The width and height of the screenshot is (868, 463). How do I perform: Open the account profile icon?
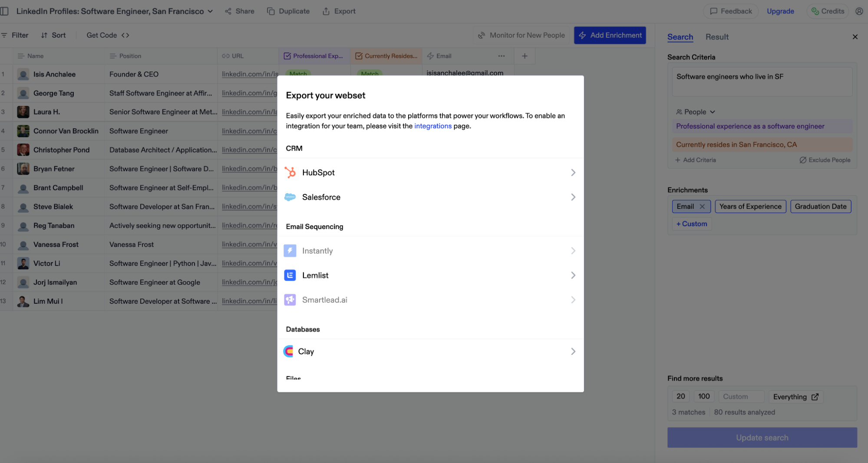(859, 11)
